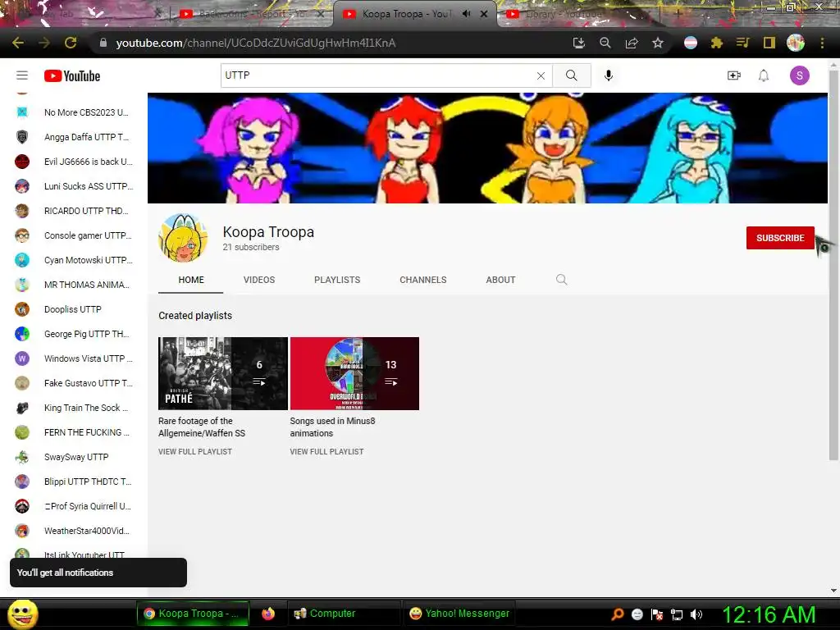840x630 pixels.
Task: Open WeatherStar4000Vid subscription
Action: pos(73,532)
